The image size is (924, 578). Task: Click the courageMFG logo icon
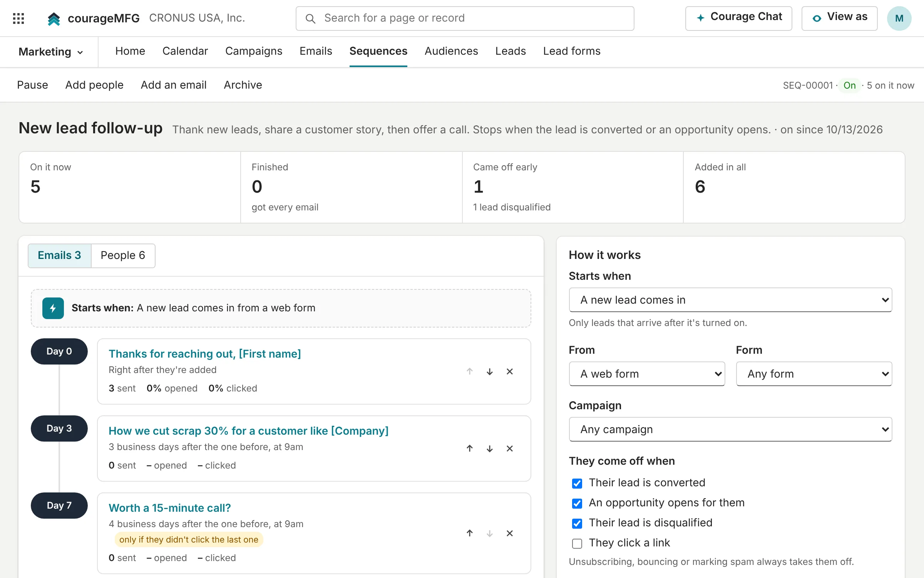[x=54, y=18]
